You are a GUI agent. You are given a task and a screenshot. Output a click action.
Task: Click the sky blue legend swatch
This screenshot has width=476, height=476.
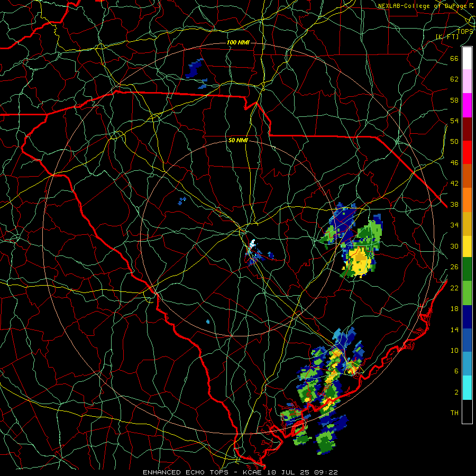tap(467, 364)
